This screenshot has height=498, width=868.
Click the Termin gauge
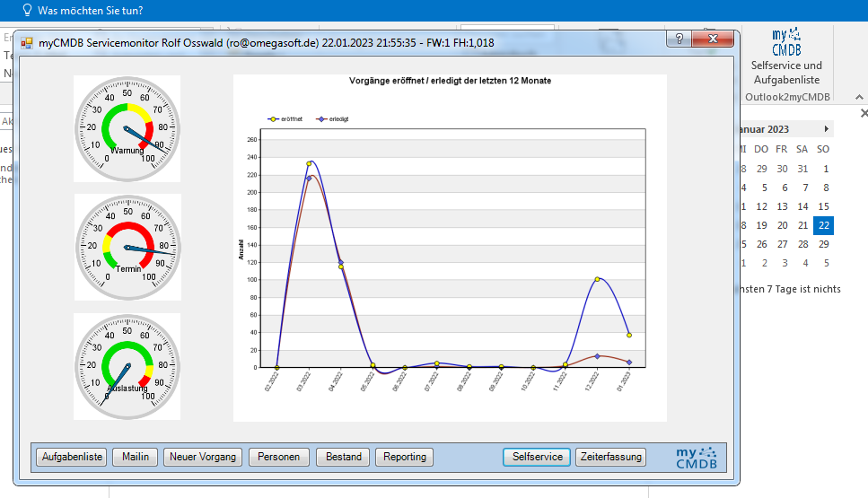[x=127, y=247]
